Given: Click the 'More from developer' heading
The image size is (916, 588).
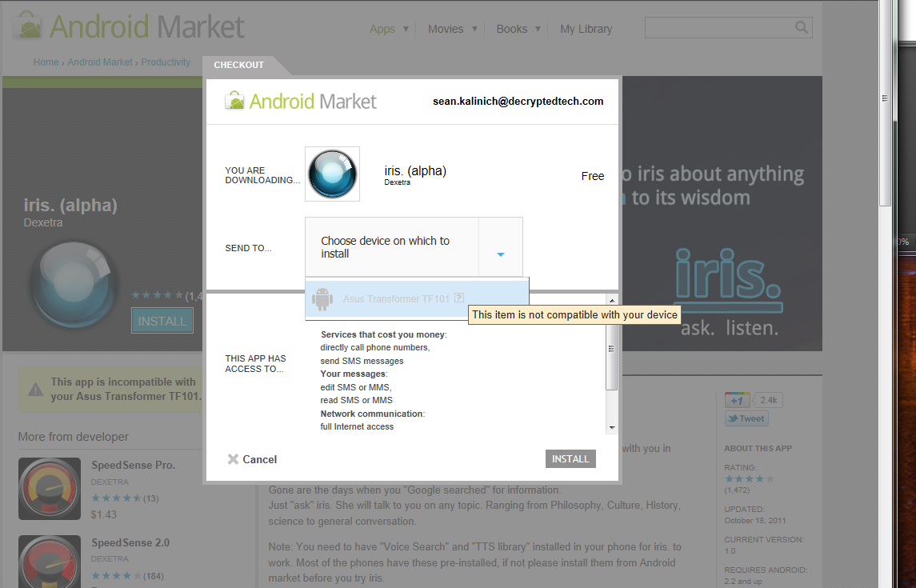Looking at the screenshot, I should coord(74,437).
